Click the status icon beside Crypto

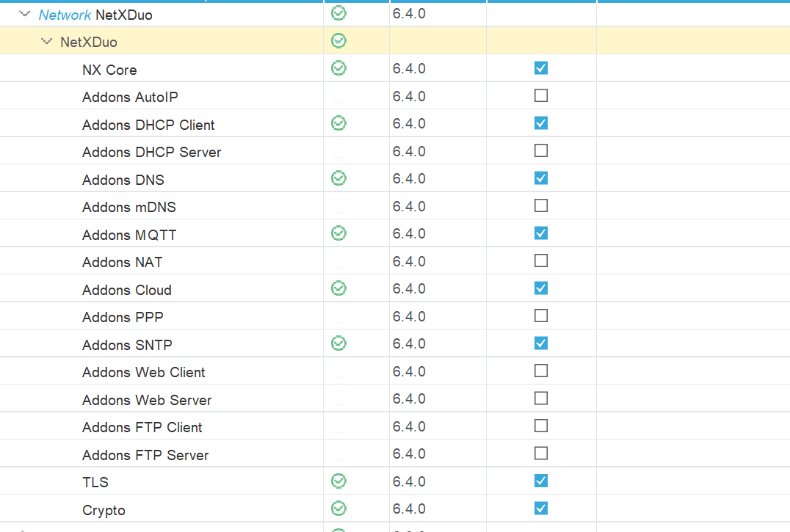(x=338, y=508)
